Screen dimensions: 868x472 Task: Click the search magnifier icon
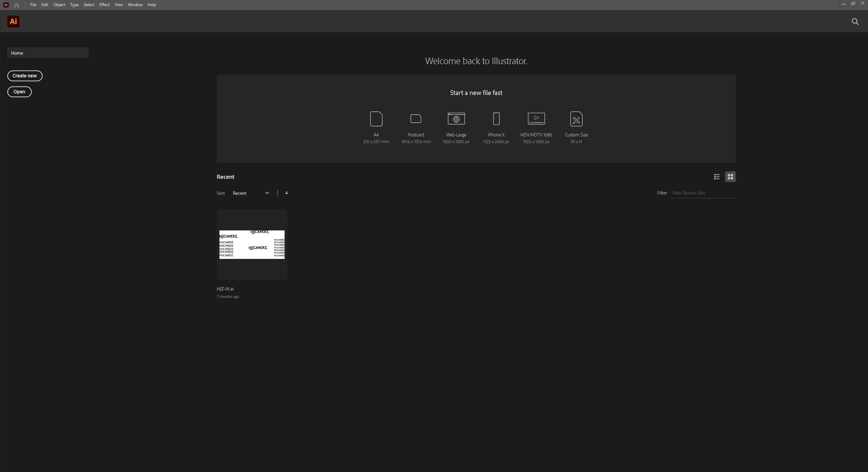click(x=855, y=22)
